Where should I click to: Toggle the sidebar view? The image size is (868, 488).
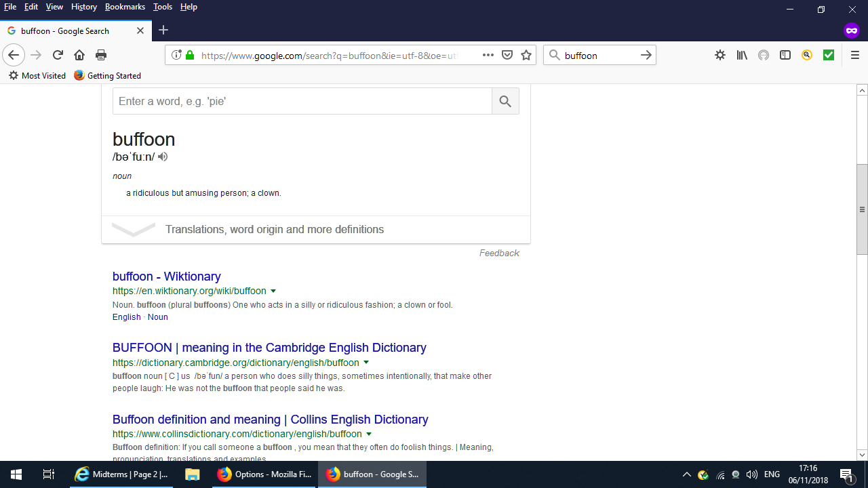785,55
